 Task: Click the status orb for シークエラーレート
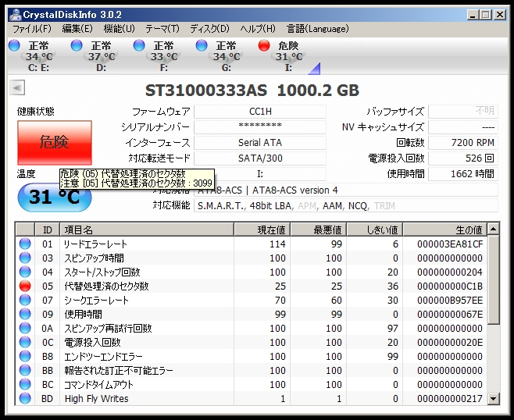click(25, 300)
